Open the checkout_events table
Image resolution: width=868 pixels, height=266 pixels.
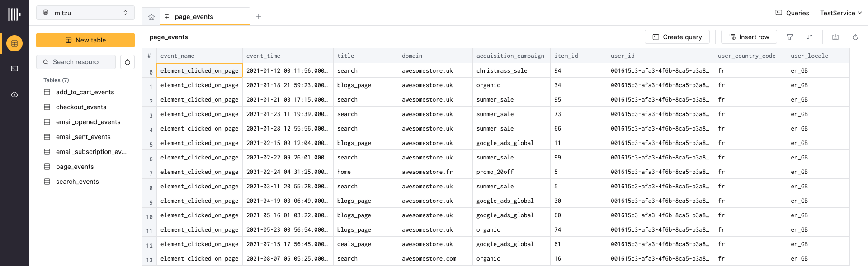(x=81, y=107)
